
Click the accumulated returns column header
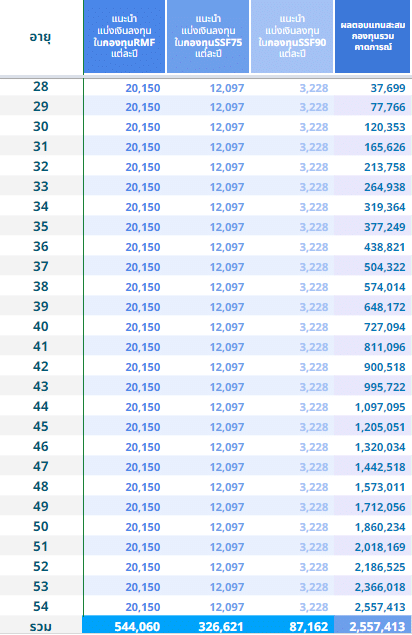[372, 36]
